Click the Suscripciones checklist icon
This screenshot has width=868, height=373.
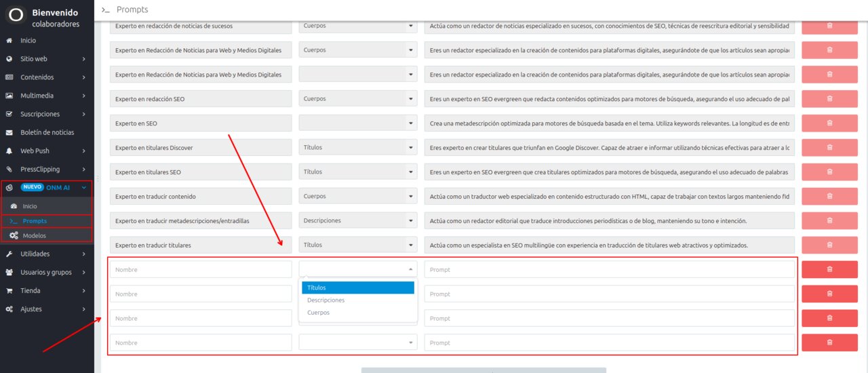click(x=9, y=114)
